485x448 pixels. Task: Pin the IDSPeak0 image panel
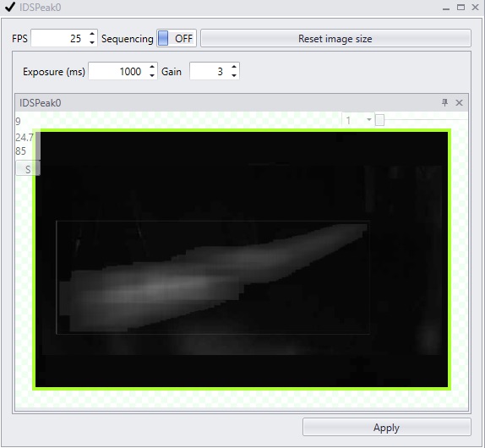pyautogui.click(x=444, y=102)
